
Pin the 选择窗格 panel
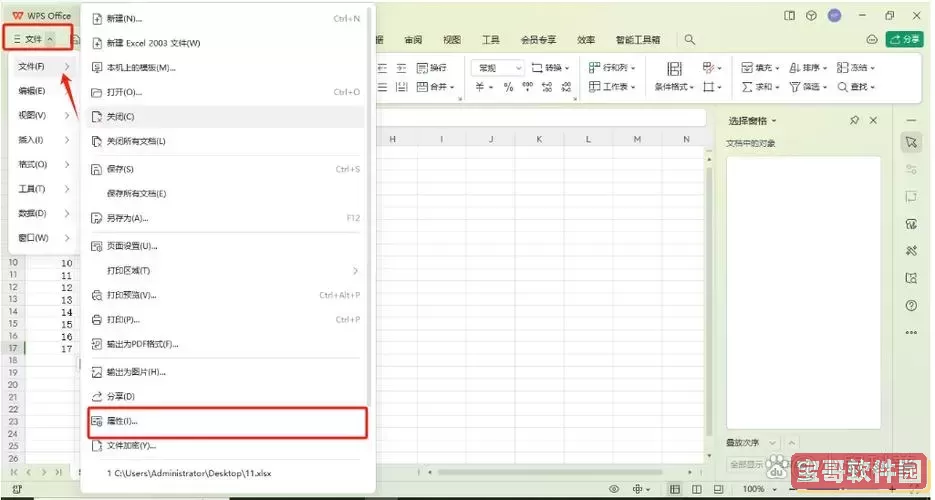click(x=854, y=120)
